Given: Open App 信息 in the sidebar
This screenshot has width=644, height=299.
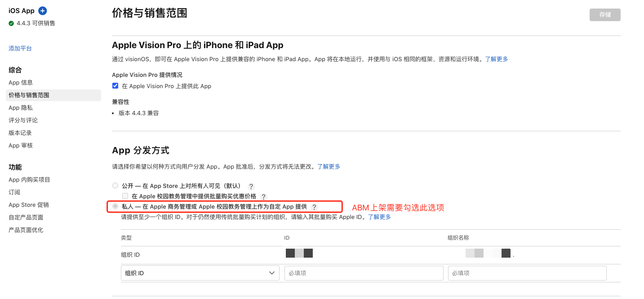Looking at the screenshot, I should [x=21, y=83].
